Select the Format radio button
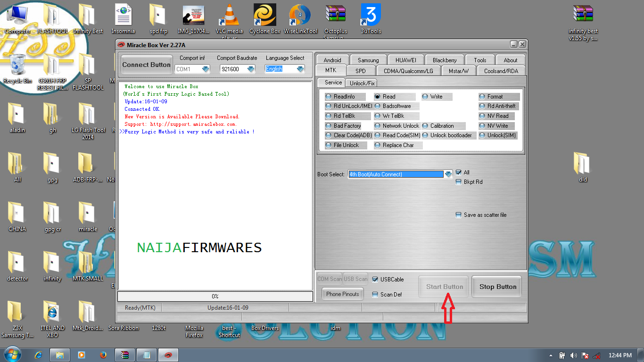Viewport: 644px width, 362px height. pyautogui.click(x=483, y=96)
